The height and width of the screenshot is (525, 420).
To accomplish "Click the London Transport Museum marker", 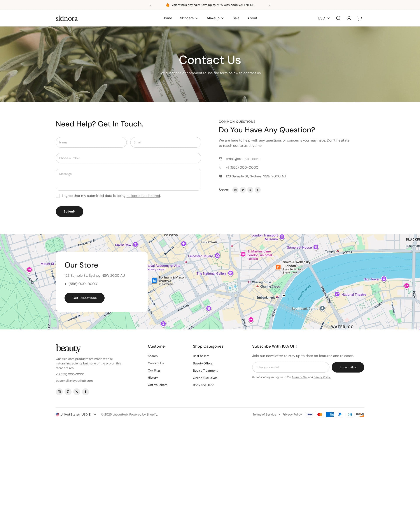I will point(282,237).
